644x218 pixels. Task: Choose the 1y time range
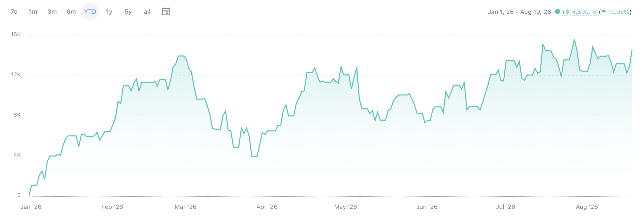tap(109, 12)
